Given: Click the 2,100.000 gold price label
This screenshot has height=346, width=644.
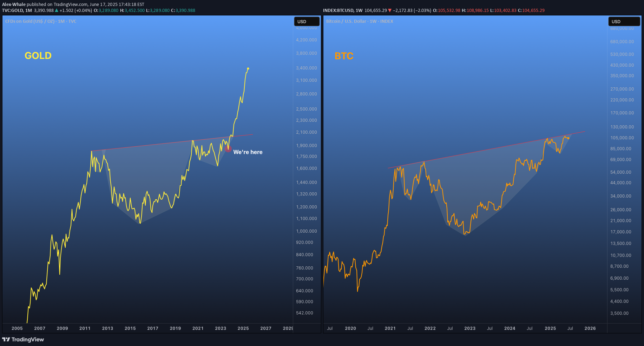Looking at the screenshot, I should click(307, 132).
